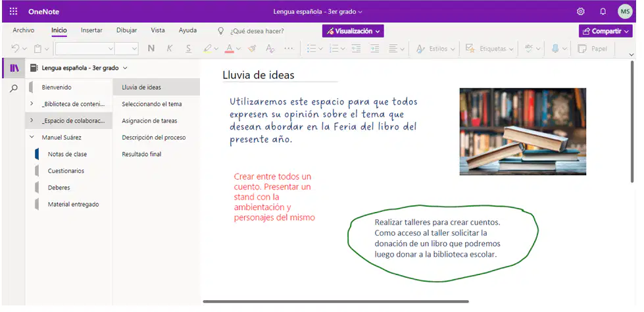The width and height of the screenshot is (644, 312).
Task: Open the font size combo box
Action: tap(126, 49)
